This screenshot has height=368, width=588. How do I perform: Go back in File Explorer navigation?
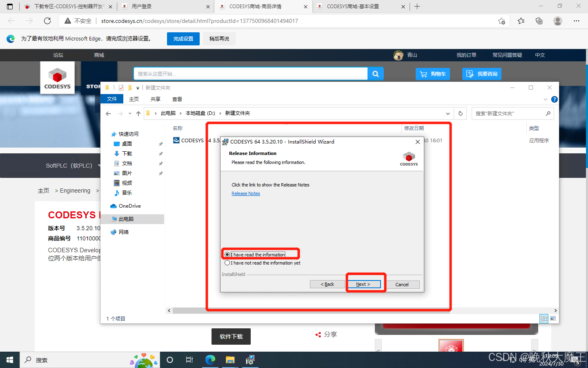108,113
